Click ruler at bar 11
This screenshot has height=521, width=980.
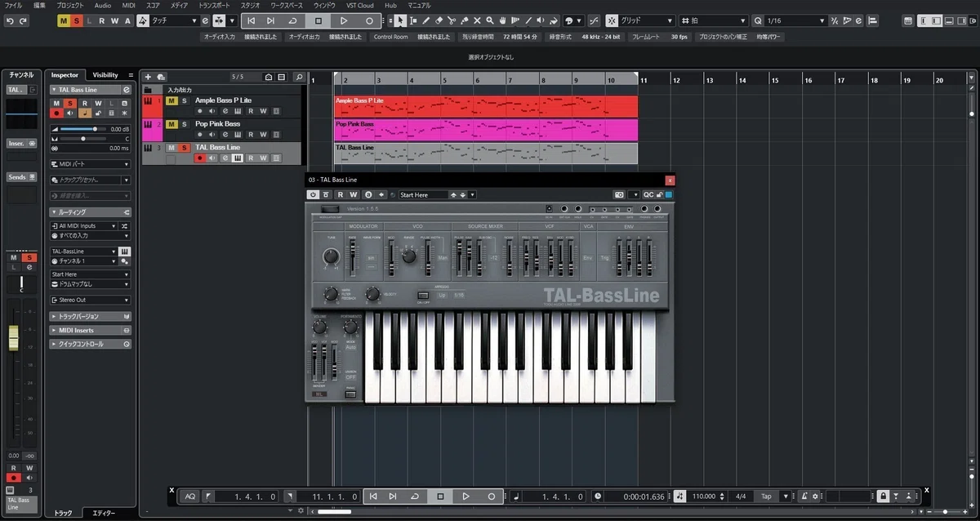tap(644, 80)
